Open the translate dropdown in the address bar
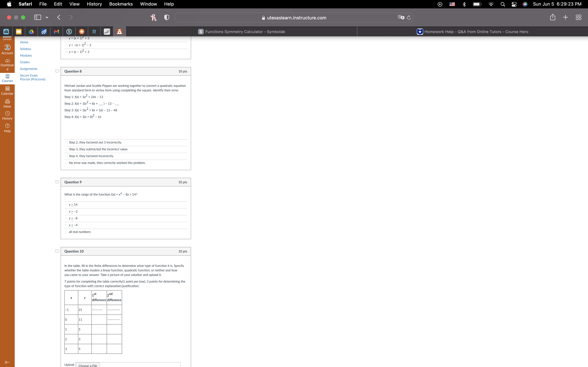This screenshot has height=367, width=588. pyautogui.click(x=401, y=17)
